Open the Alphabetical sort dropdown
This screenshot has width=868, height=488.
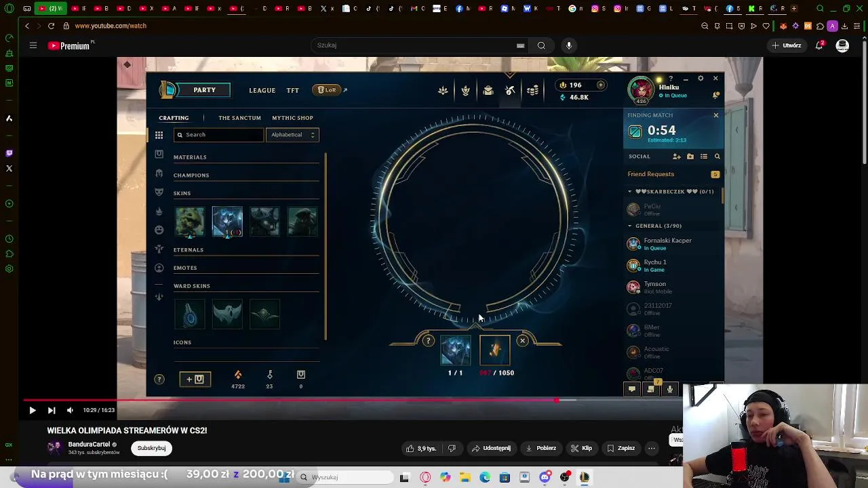pyautogui.click(x=292, y=135)
